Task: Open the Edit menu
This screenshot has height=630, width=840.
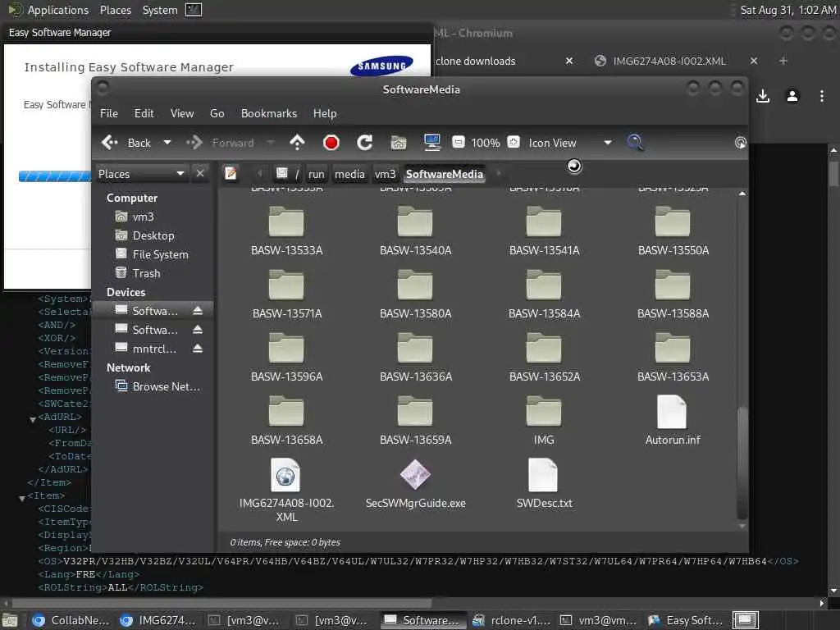Action: click(x=144, y=113)
